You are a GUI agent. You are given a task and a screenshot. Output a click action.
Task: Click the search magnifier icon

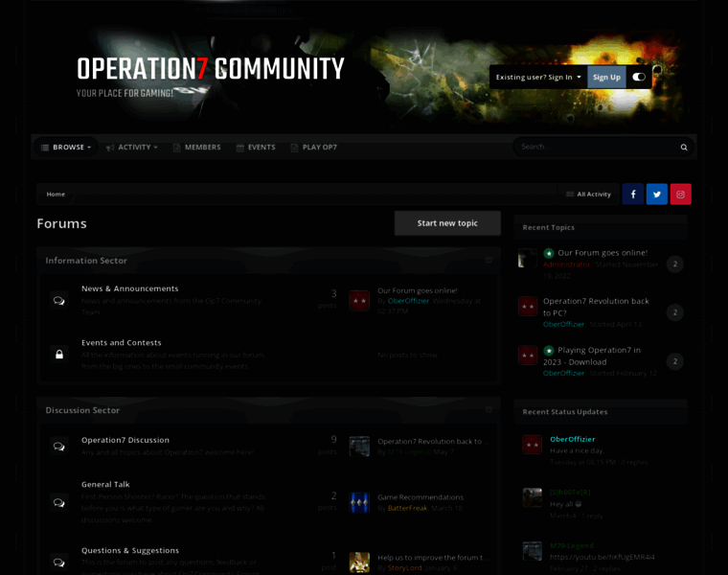683,148
